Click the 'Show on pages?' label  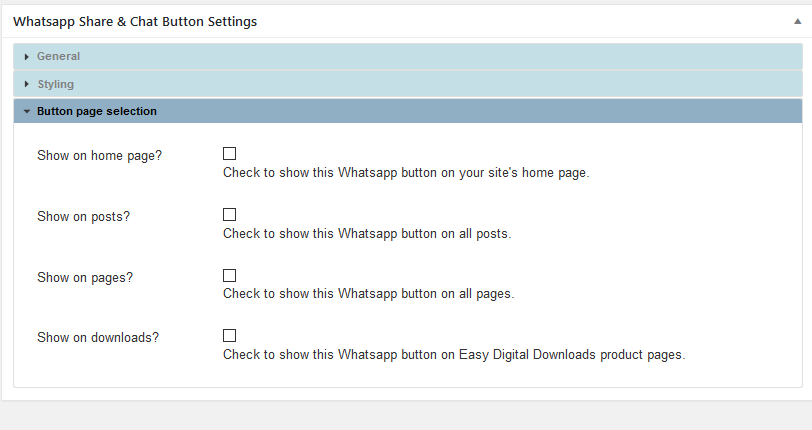85,277
